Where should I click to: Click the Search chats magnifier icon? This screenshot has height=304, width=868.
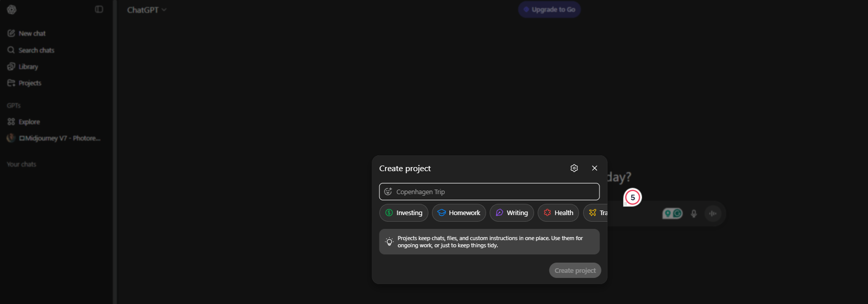(x=11, y=50)
